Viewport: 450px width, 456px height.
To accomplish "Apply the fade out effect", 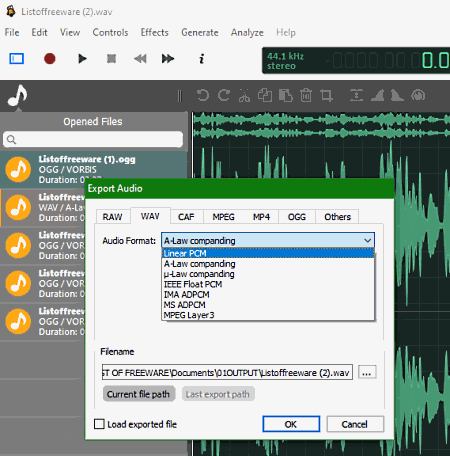I will click(397, 96).
